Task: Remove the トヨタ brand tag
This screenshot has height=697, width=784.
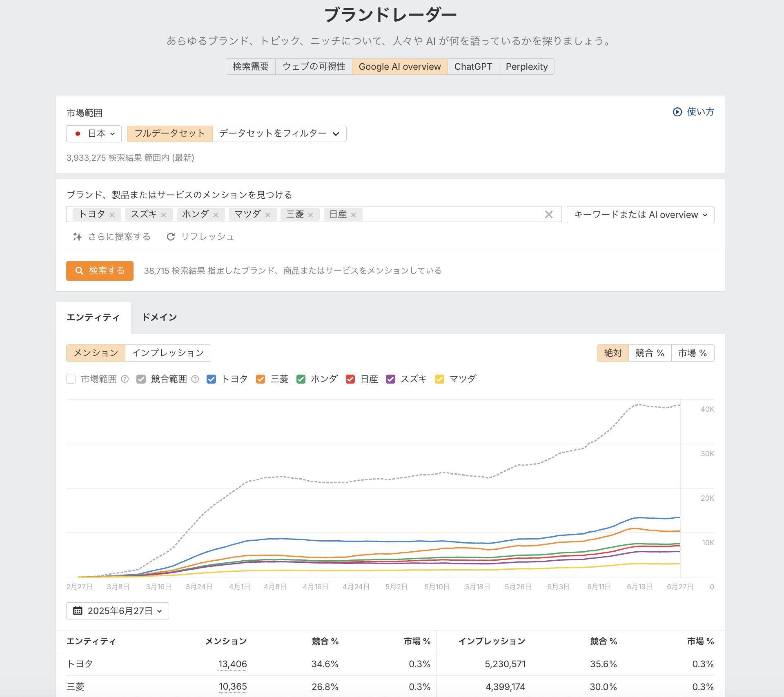Action: (112, 215)
